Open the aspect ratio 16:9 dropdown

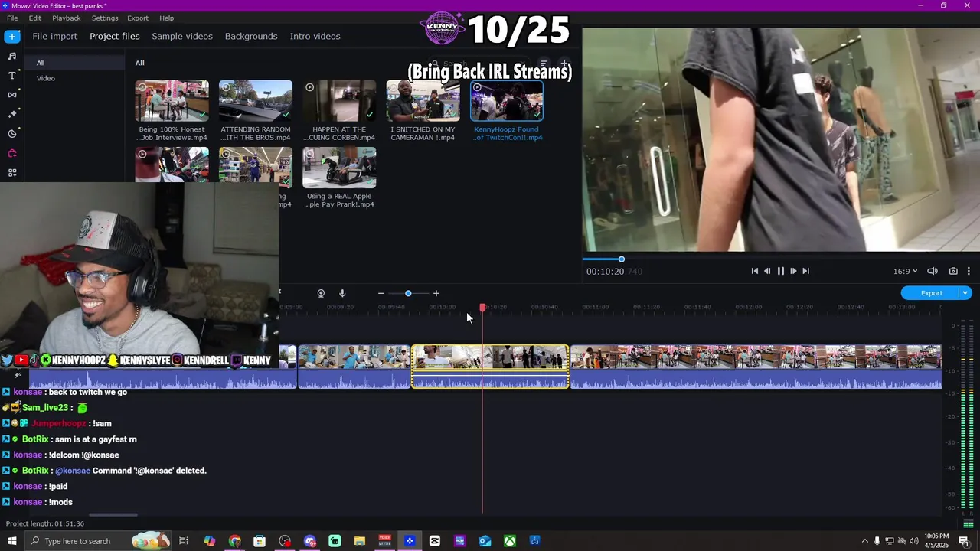[905, 271]
